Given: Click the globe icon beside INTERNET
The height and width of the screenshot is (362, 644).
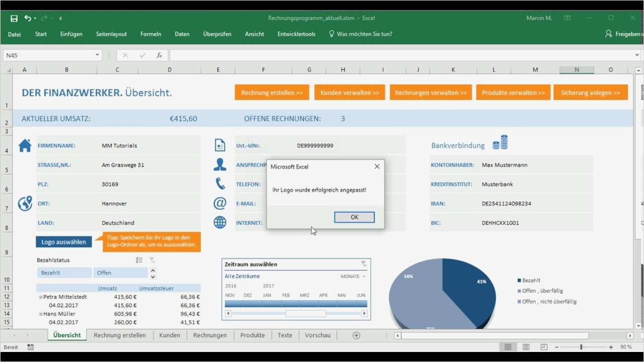Looking at the screenshot, I should [x=220, y=222].
